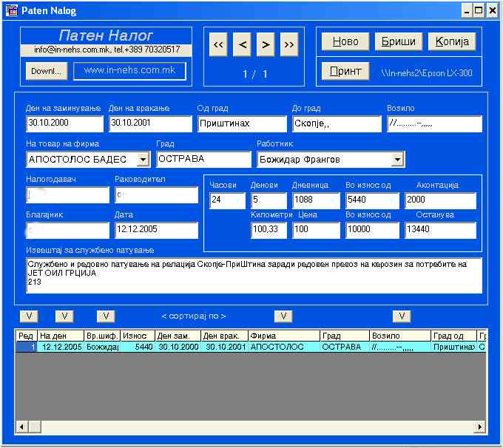Click the Ден на враќање date field

click(150, 123)
